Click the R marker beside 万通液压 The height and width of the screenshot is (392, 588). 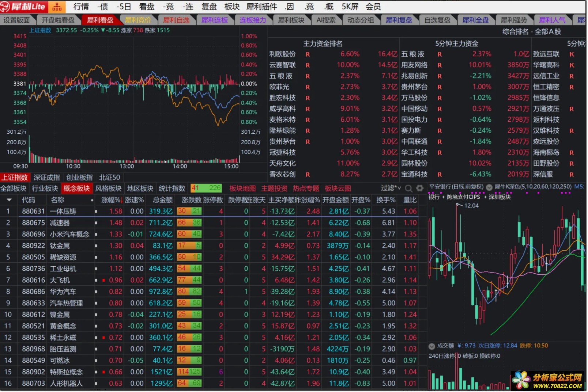tap(572, 109)
